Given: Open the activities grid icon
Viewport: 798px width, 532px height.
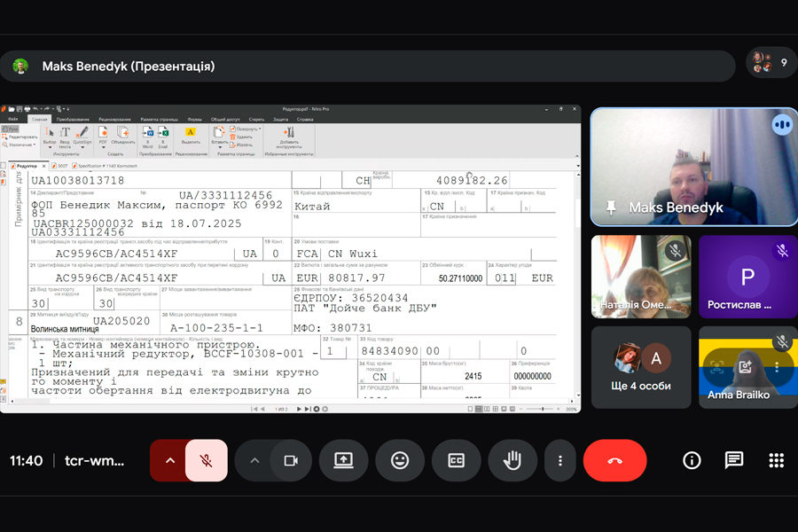Looking at the screenshot, I should [776, 461].
